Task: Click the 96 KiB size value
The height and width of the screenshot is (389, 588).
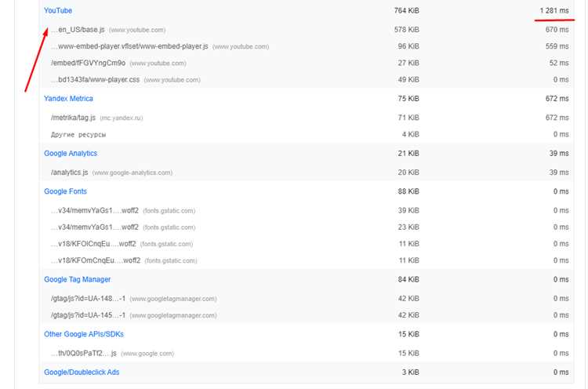Action: [408, 46]
